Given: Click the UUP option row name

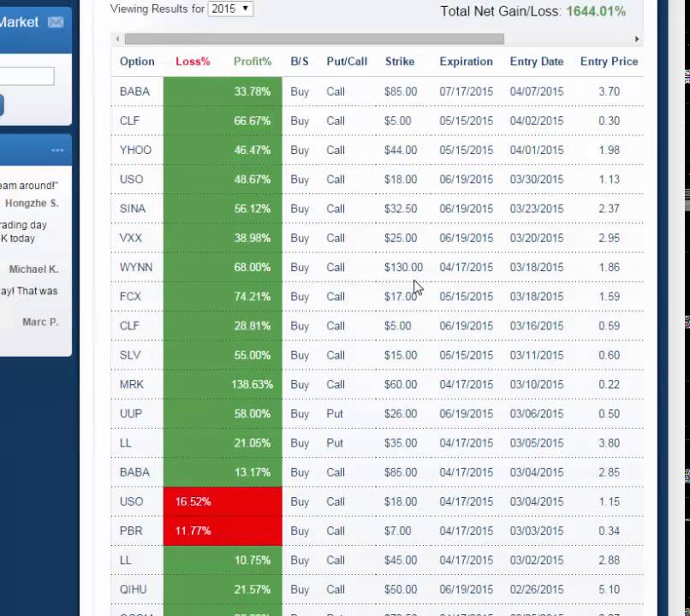Looking at the screenshot, I should tap(131, 414).
